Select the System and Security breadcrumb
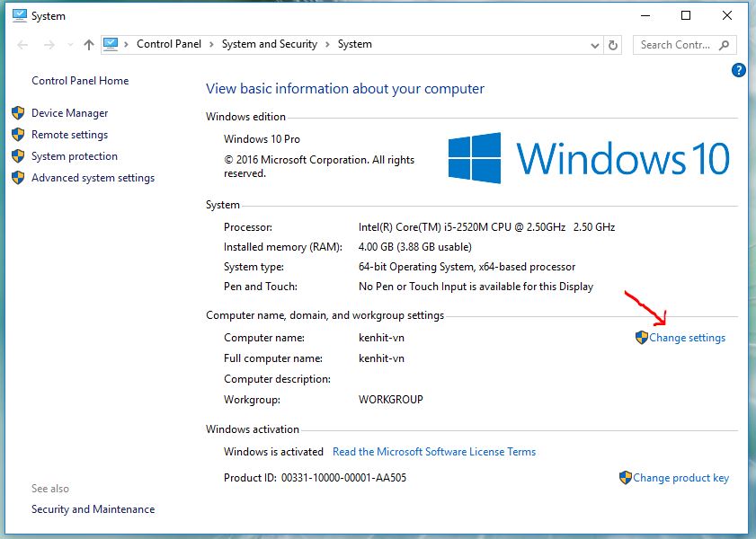Viewport: 756px width, 539px height. pos(269,44)
